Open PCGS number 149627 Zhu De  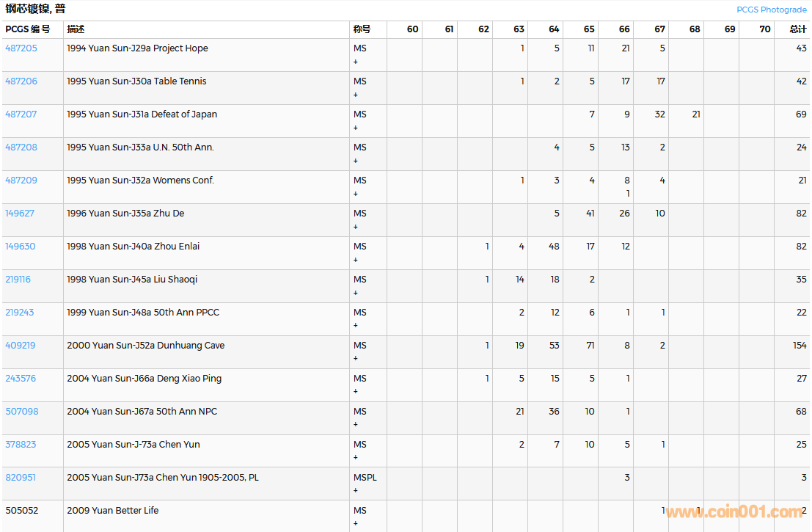(20, 214)
